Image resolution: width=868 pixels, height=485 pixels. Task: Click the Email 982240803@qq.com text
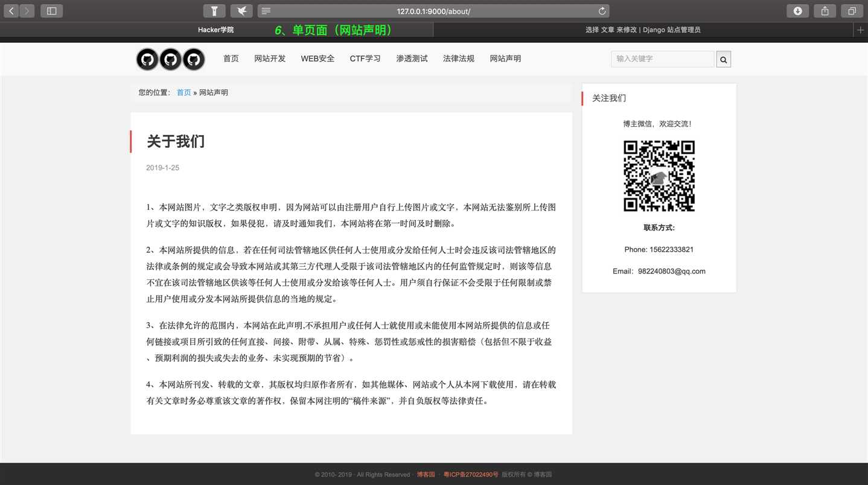(x=659, y=271)
